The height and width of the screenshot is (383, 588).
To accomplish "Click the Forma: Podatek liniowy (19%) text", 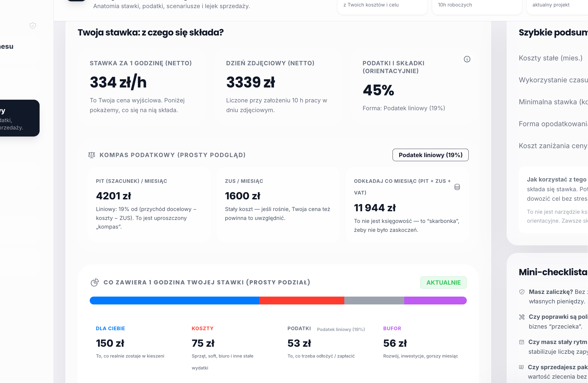I will pyautogui.click(x=404, y=108).
